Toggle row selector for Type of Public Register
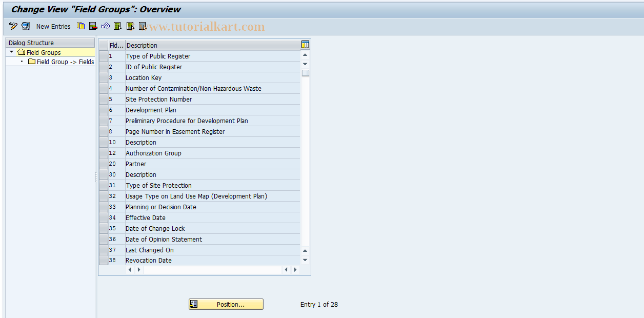644x318 pixels. coord(104,56)
